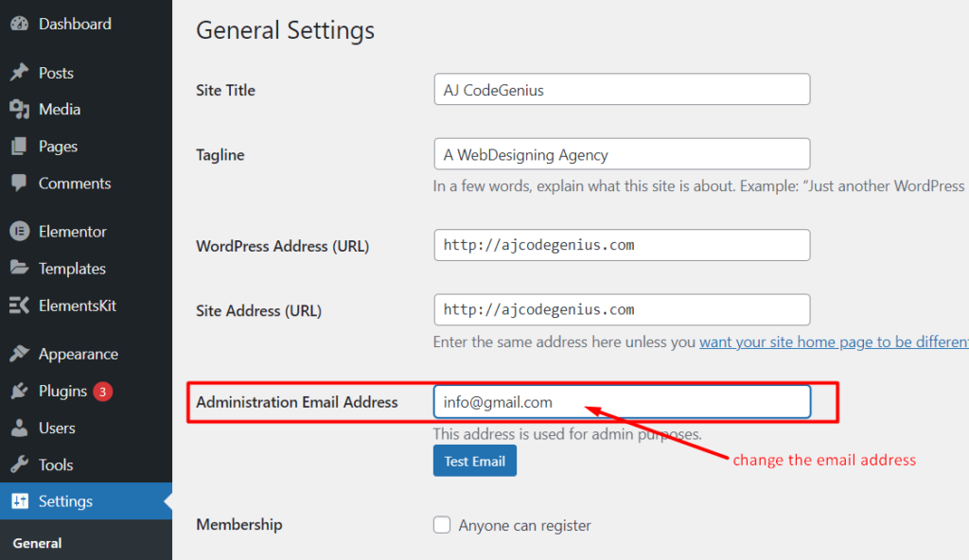Click the red Plugins update badge

(102, 392)
